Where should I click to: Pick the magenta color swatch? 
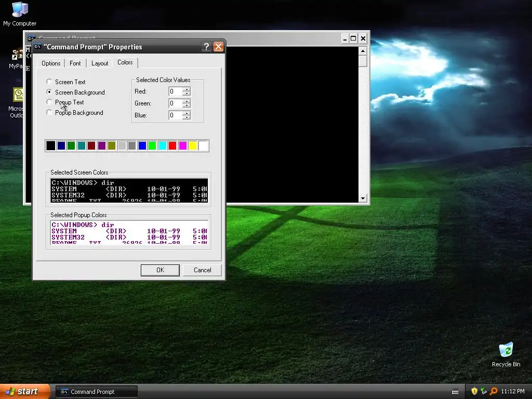[x=182, y=145]
